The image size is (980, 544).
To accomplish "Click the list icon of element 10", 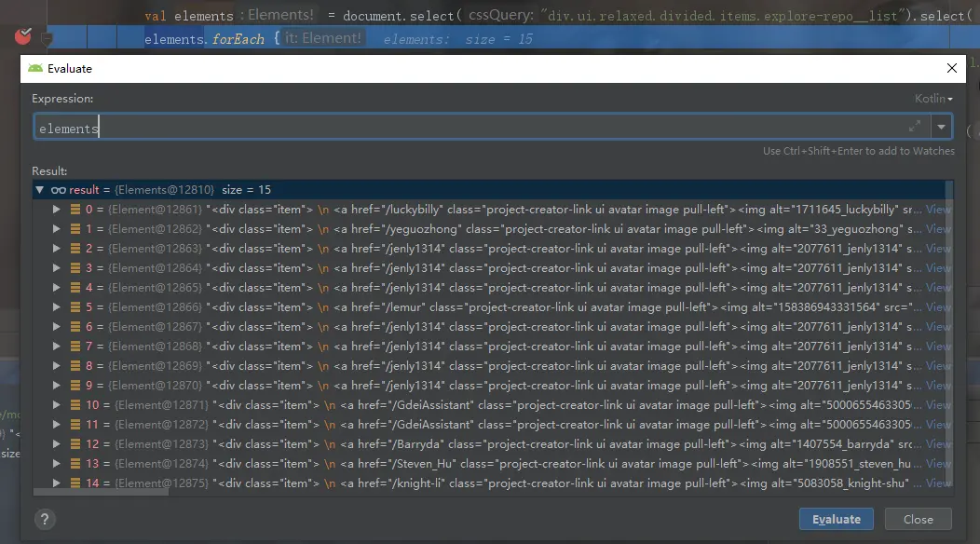I will pyautogui.click(x=75, y=404).
